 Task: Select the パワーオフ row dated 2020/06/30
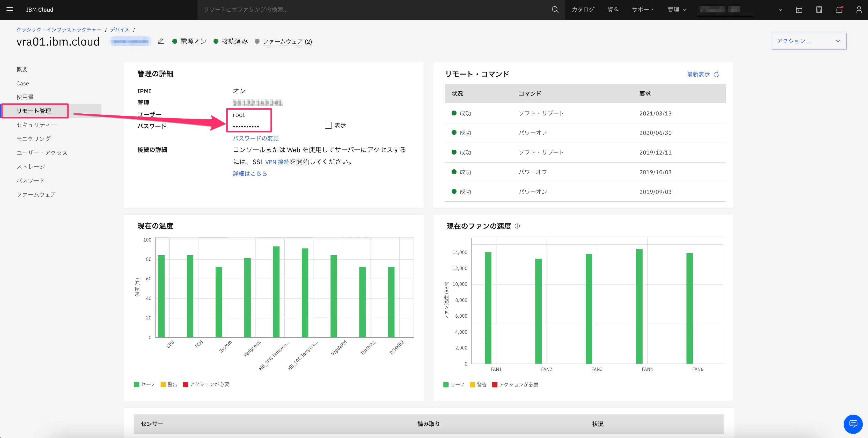click(585, 133)
